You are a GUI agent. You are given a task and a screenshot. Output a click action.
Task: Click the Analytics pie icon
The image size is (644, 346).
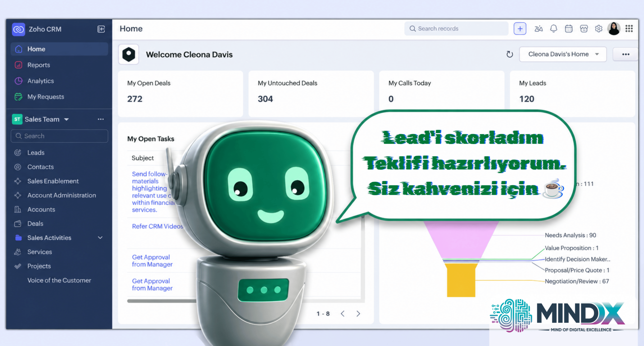[18, 81]
